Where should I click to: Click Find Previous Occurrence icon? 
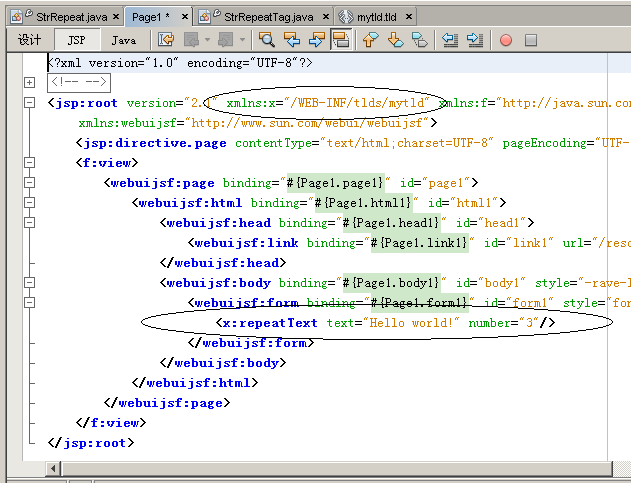[x=291, y=40]
